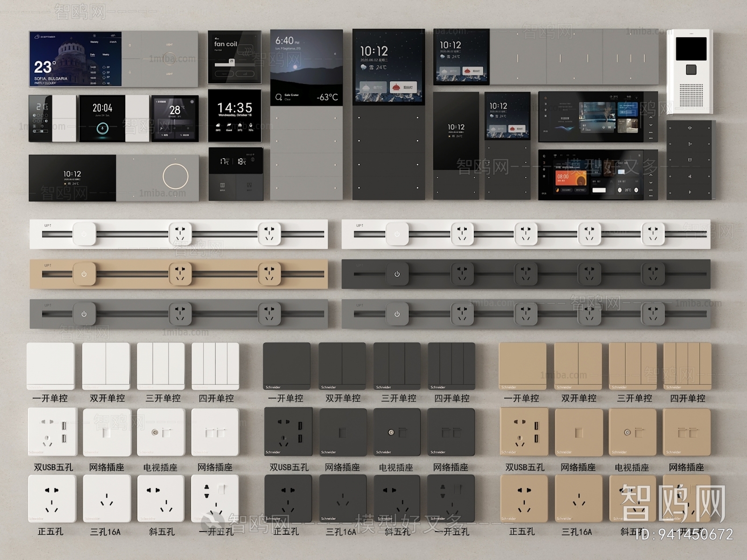The image size is (747, 560).
Task: Tap the house icon on the 14:35 panel
Action: coord(240,125)
